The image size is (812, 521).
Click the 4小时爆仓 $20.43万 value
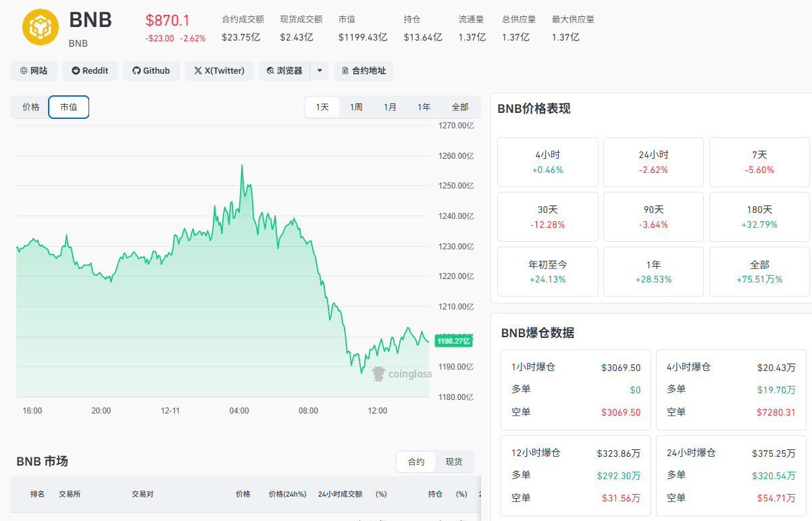776,368
